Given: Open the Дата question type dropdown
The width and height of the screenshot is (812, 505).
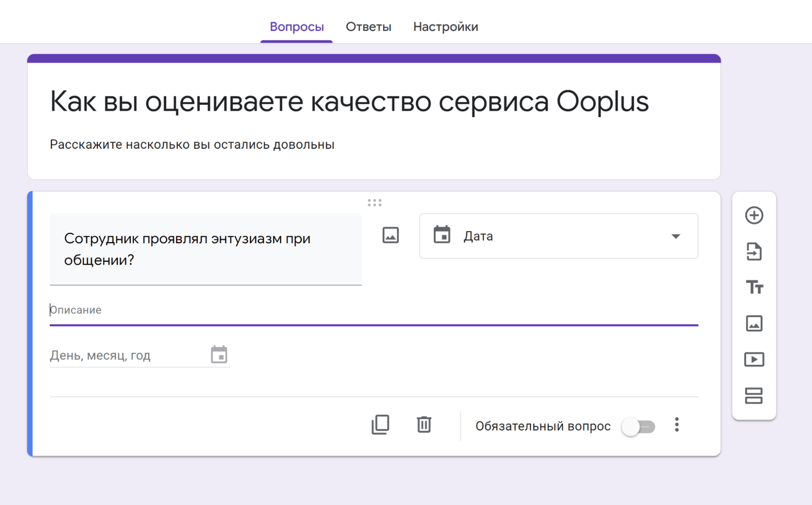Looking at the screenshot, I should pyautogui.click(x=559, y=236).
